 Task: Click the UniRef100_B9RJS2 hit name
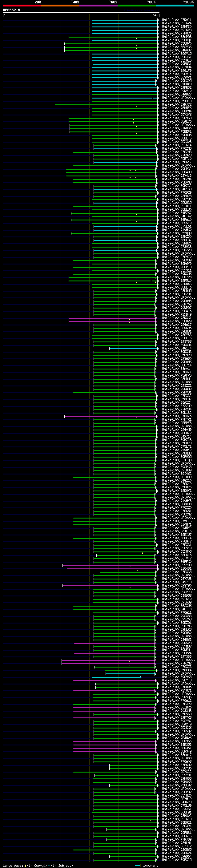point(177,105)
